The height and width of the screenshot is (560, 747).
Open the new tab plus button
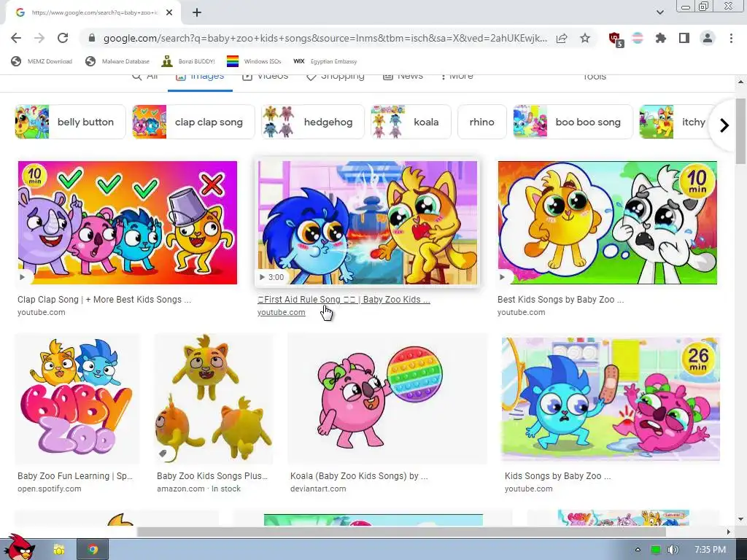click(x=197, y=13)
